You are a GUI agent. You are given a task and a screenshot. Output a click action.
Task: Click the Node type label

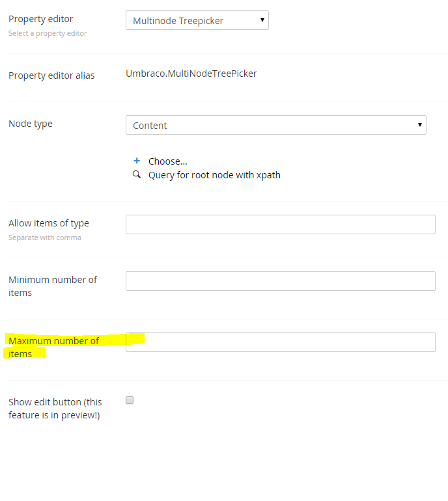(31, 124)
